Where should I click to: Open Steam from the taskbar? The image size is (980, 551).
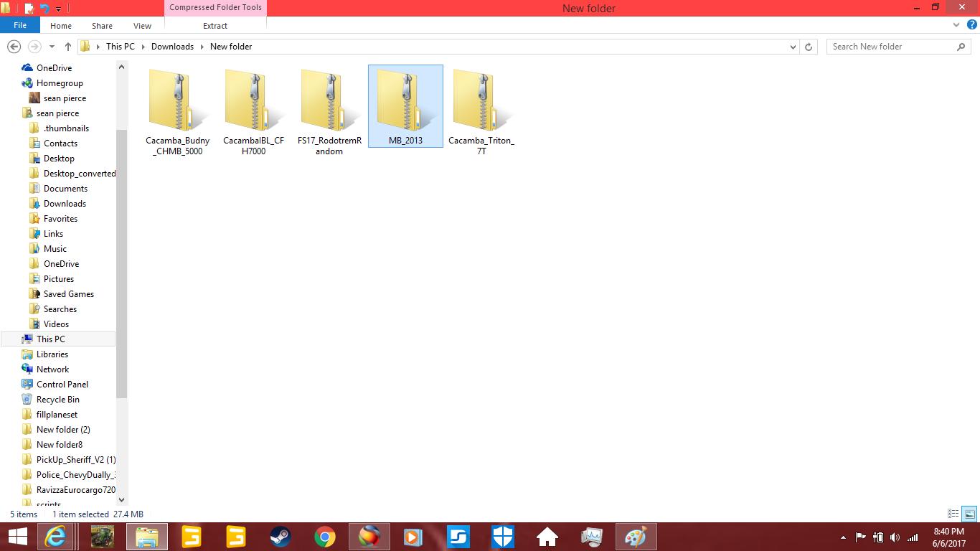coord(280,537)
